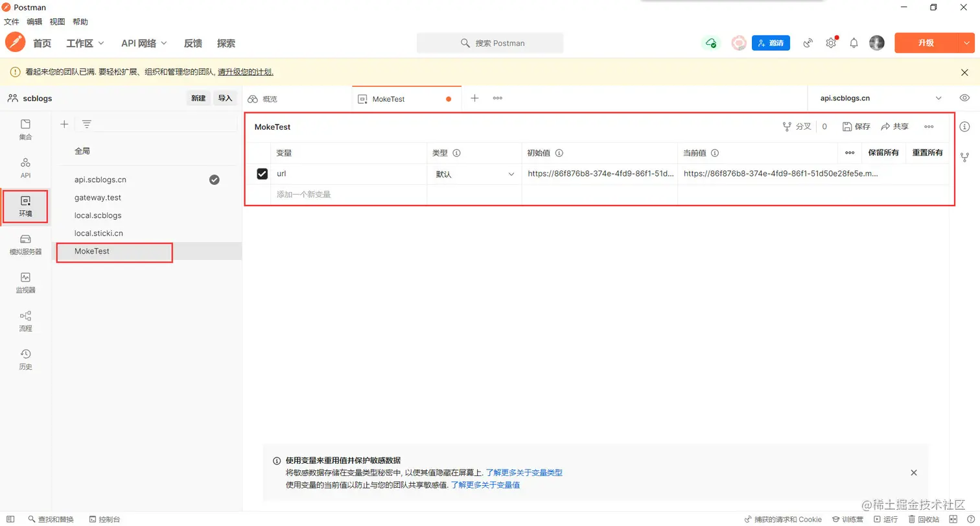980x526 pixels.
Task: Click the 分叉 fork button
Action: (x=797, y=126)
